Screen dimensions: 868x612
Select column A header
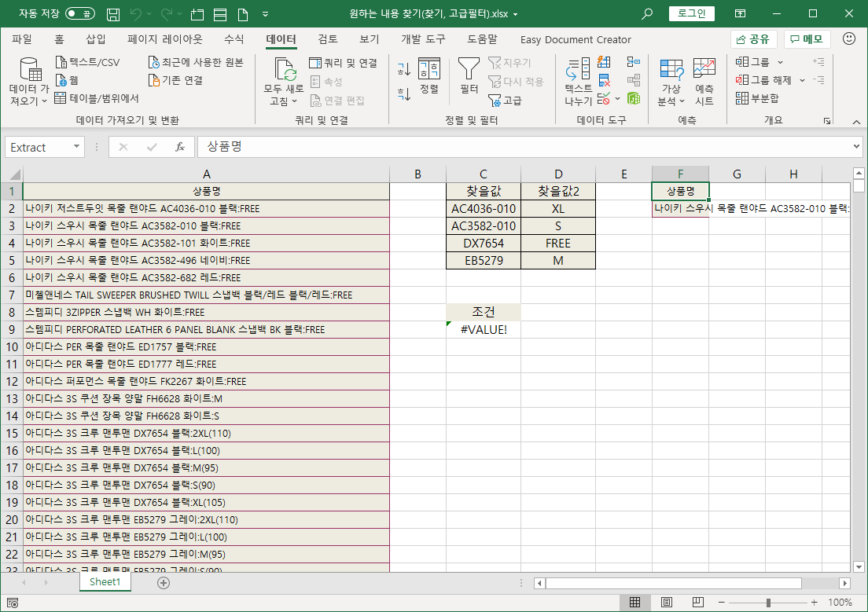206,174
